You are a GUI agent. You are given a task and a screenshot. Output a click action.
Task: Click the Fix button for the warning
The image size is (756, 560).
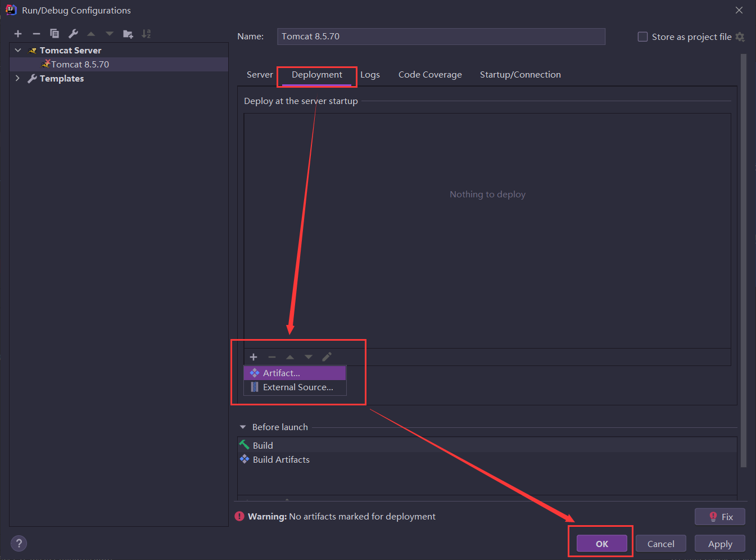720,517
